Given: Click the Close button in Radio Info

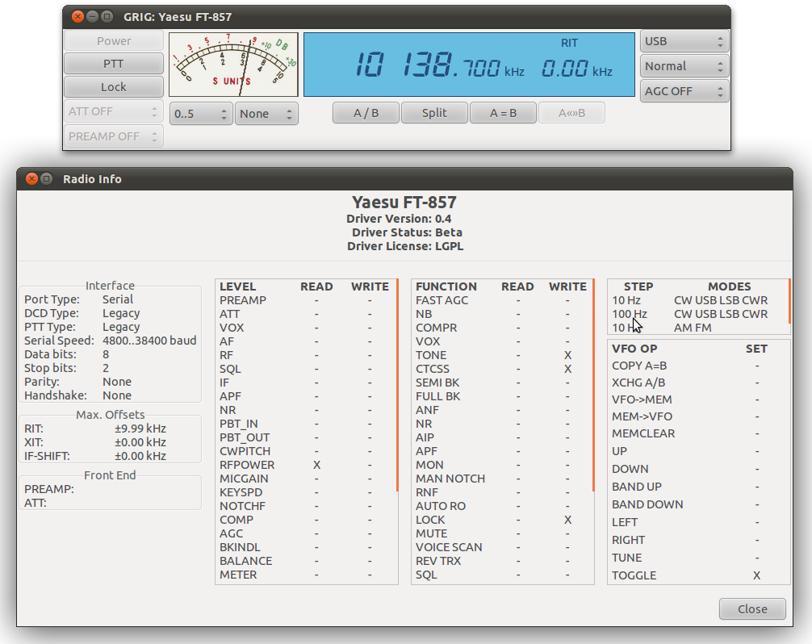Looking at the screenshot, I should 752,608.
